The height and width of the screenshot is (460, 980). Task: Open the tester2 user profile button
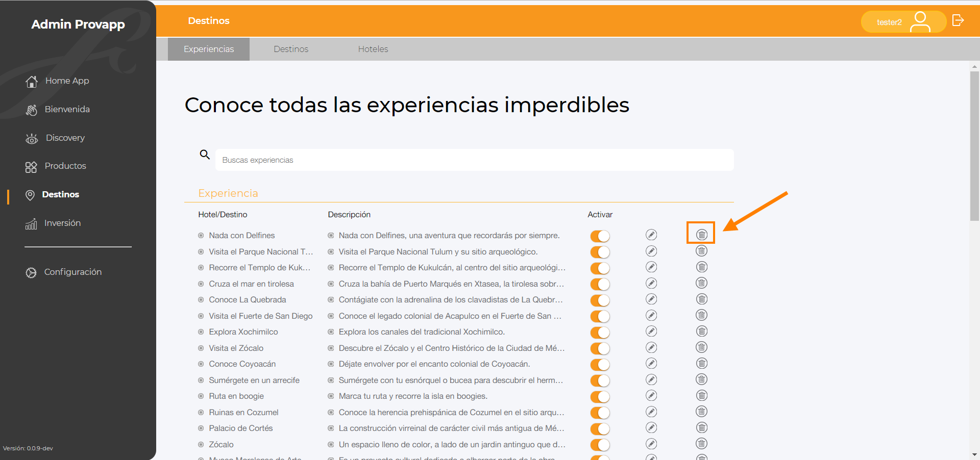tap(903, 22)
